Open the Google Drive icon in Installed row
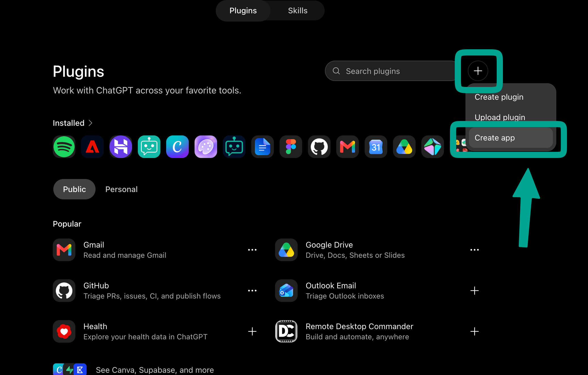This screenshot has width=588, height=375. pos(404,147)
